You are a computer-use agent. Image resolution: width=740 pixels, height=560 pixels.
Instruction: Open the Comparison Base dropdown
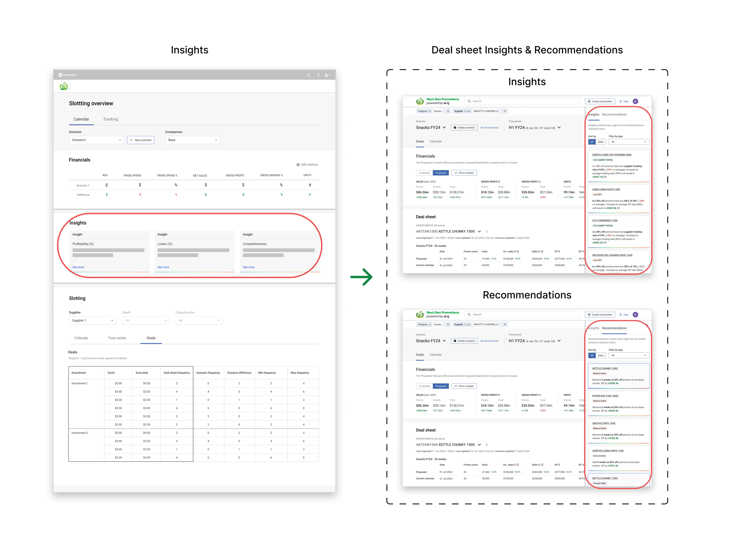tap(192, 140)
